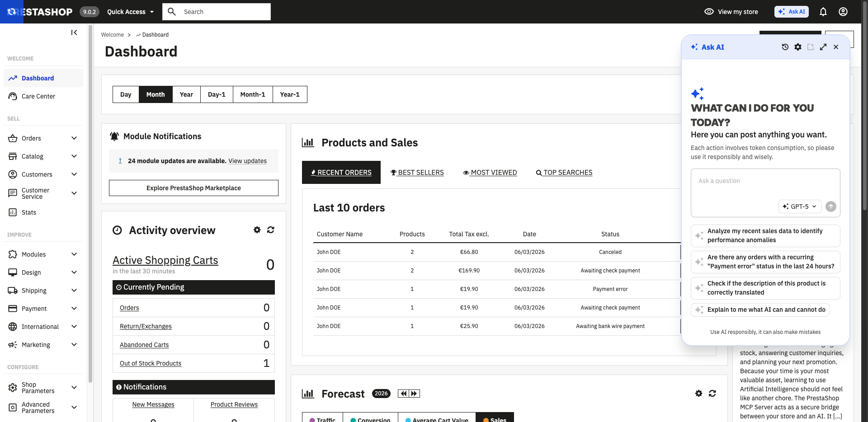Viewport: 868px width, 422px height.
Task: Switch to the Best Sellers tab
Action: tap(417, 173)
